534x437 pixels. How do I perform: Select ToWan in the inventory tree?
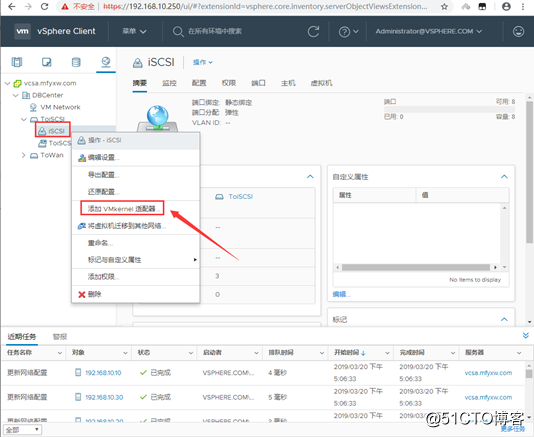point(52,155)
